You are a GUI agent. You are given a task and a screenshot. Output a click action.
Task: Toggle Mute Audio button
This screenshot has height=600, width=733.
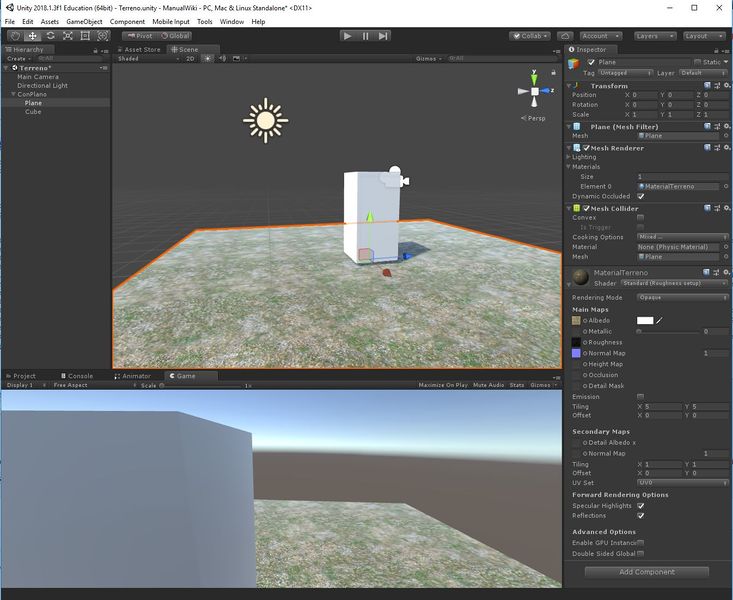click(x=489, y=385)
